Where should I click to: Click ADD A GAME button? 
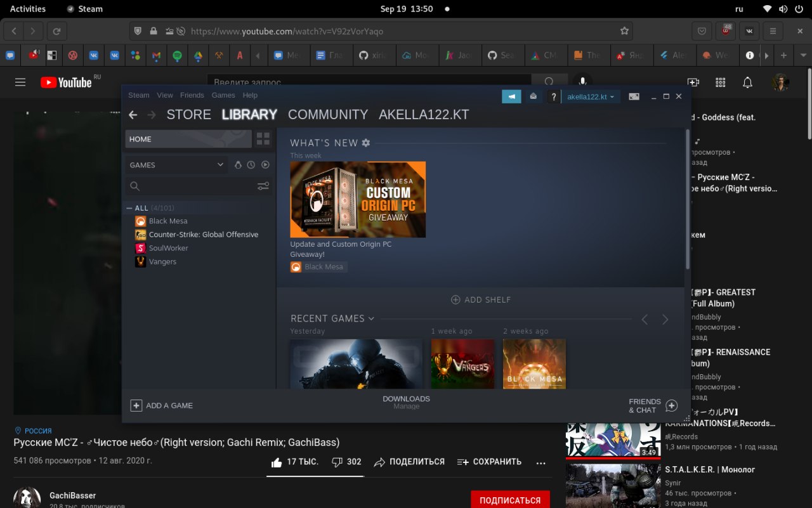point(162,405)
